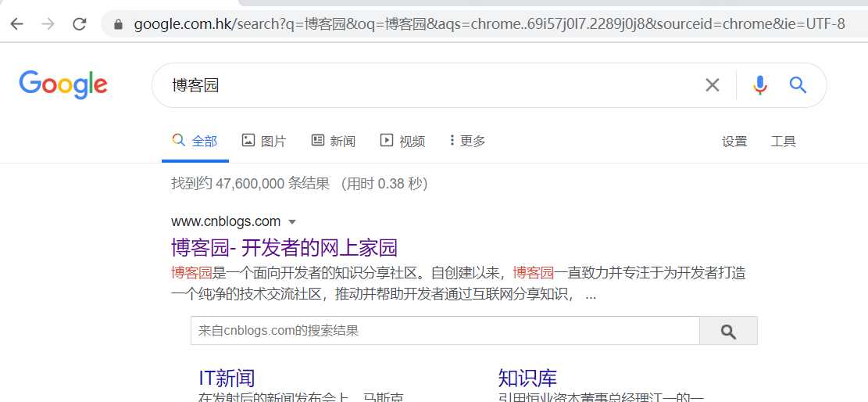
Task: Click the snippet text starting 博客园是一个面向开发者
Action: (459, 283)
